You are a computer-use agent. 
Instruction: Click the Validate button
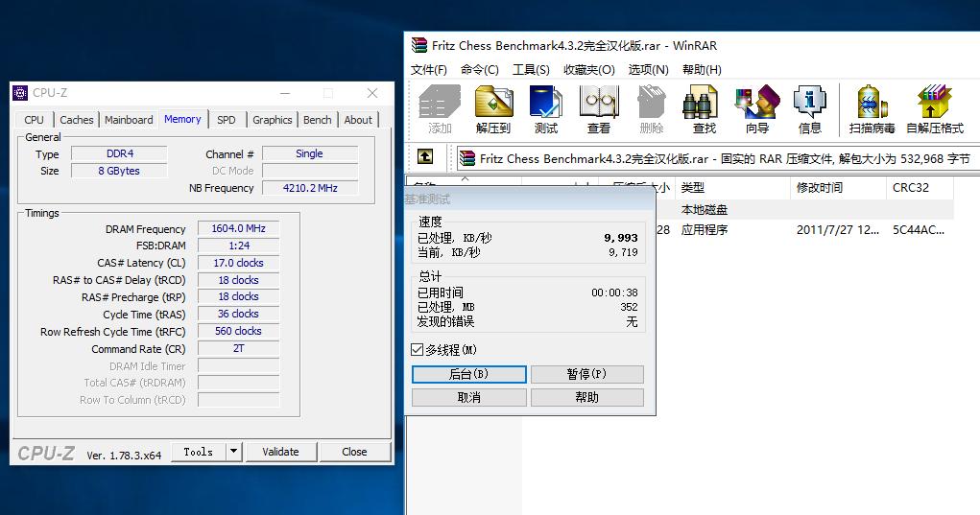click(280, 452)
